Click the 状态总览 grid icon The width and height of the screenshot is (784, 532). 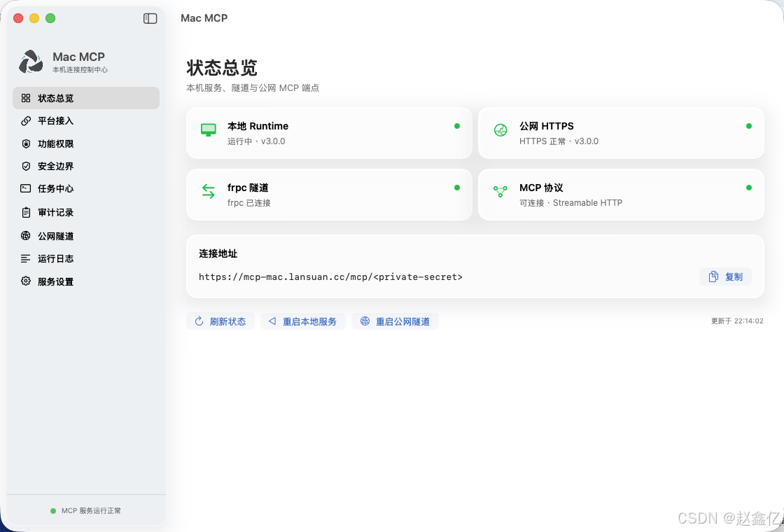(25, 98)
